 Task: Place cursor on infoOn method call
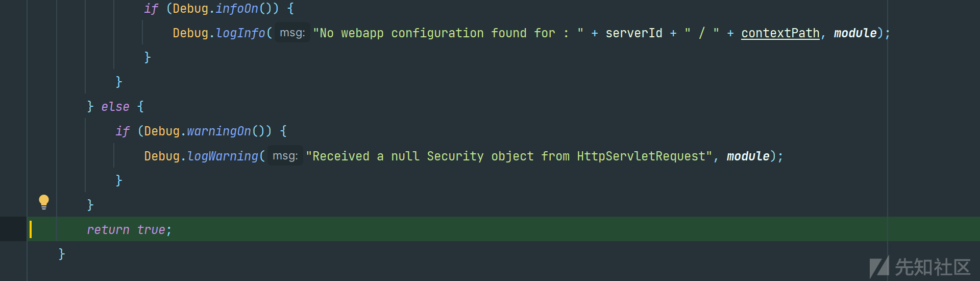pos(237,9)
